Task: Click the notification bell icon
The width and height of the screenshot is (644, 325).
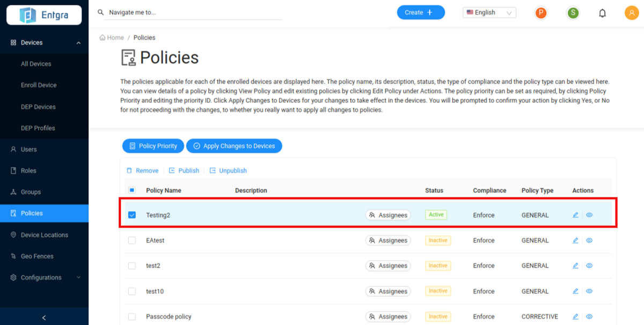Action: pos(602,13)
